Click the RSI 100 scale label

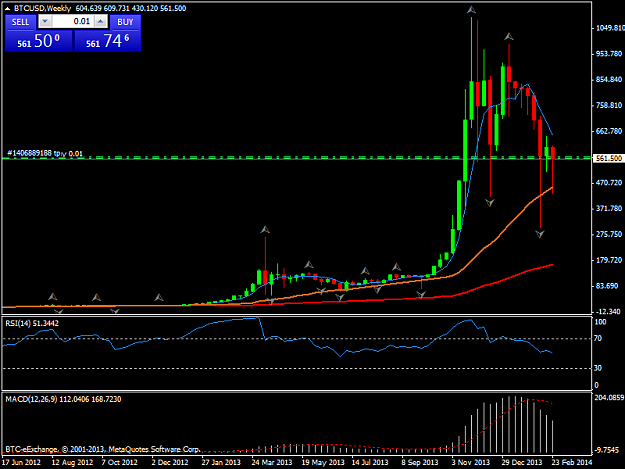pyautogui.click(x=600, y=322)
